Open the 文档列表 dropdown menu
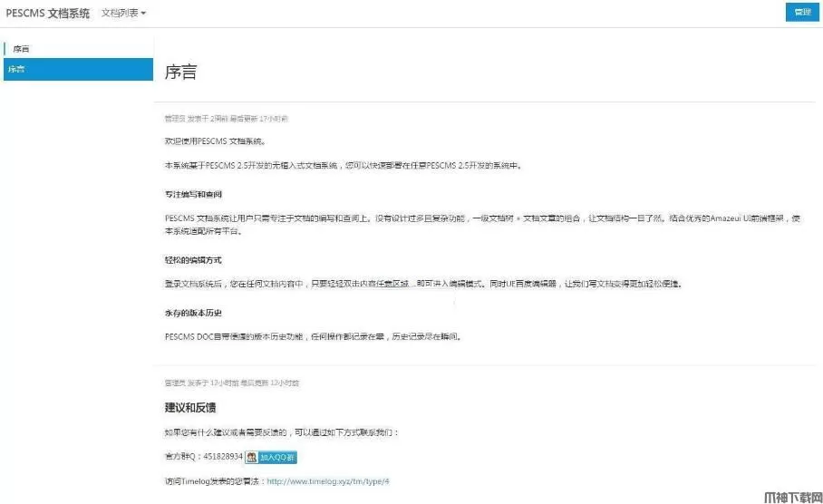This screenshot has width=823, height=504. click(123, 13)
